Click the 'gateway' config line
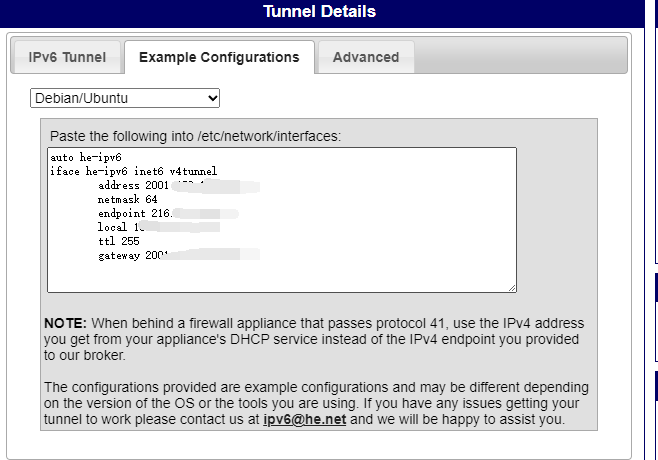658x460 pixels. point(179,255)
